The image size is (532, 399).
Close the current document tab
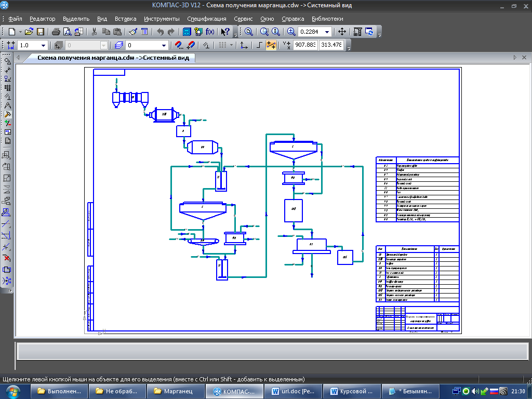point(524,58)
